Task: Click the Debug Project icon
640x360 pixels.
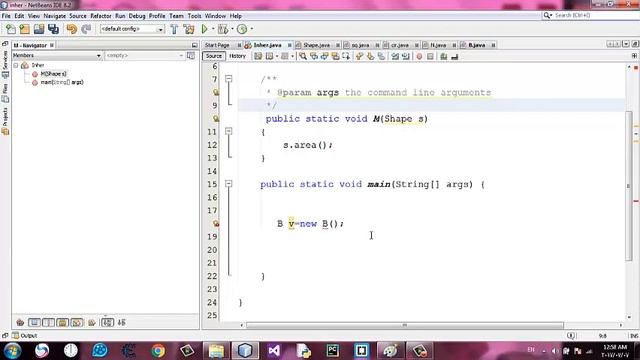Action: click(x=223, y=29)
